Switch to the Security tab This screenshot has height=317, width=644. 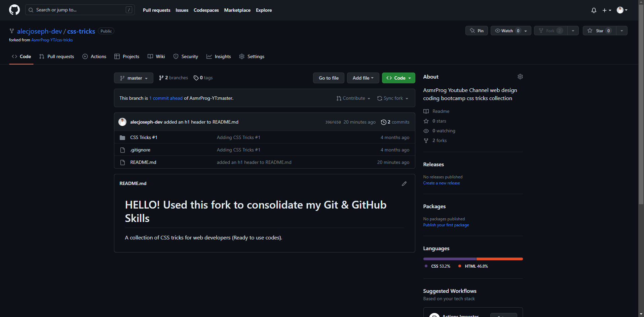pos(186,56)
